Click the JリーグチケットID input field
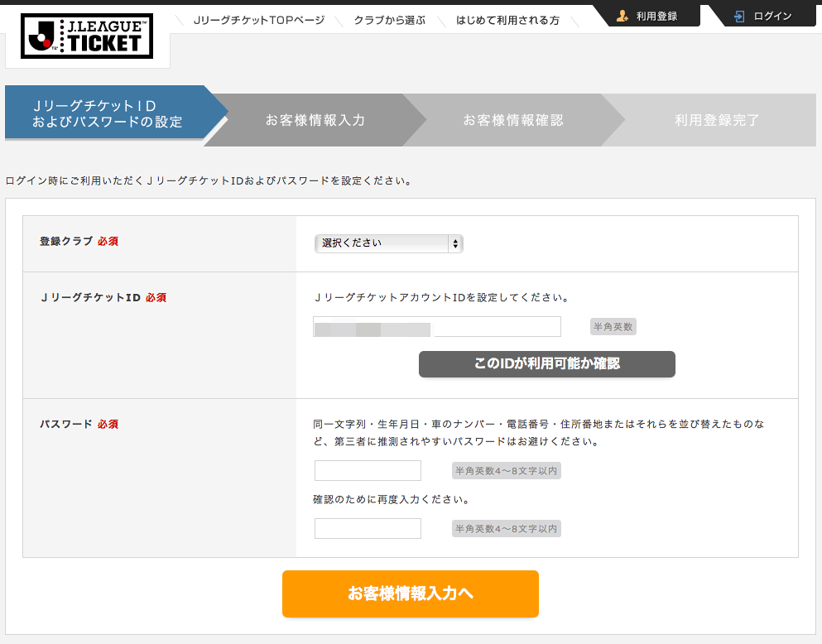822x644 pixels. pos(437,326)
